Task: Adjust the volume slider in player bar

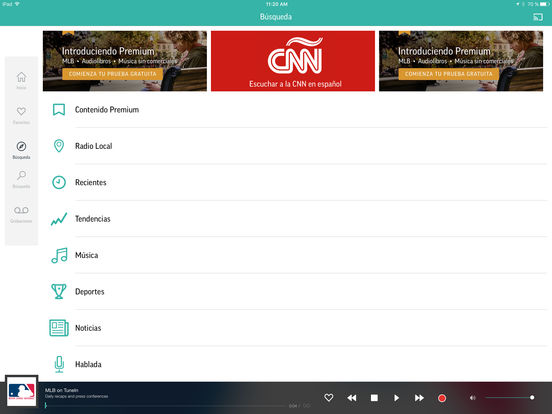Action: (x=509, y=397)
